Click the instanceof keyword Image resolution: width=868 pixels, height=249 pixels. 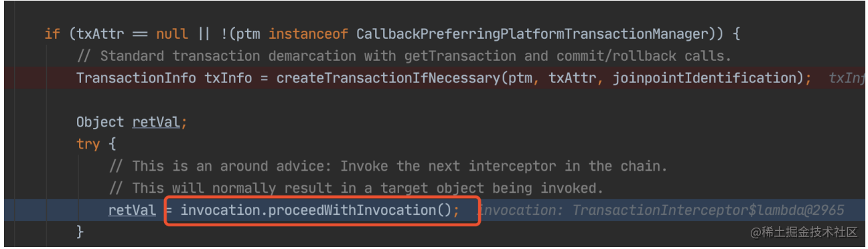click(x=309, y=33)
